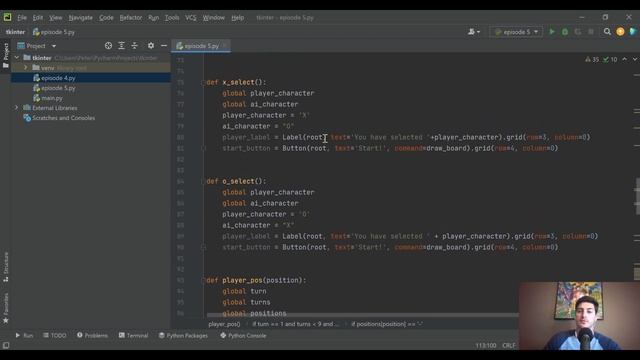Open the episode 5 run configuration dropdown
This screenshot has height=360, width=640.
pos(516,32)
